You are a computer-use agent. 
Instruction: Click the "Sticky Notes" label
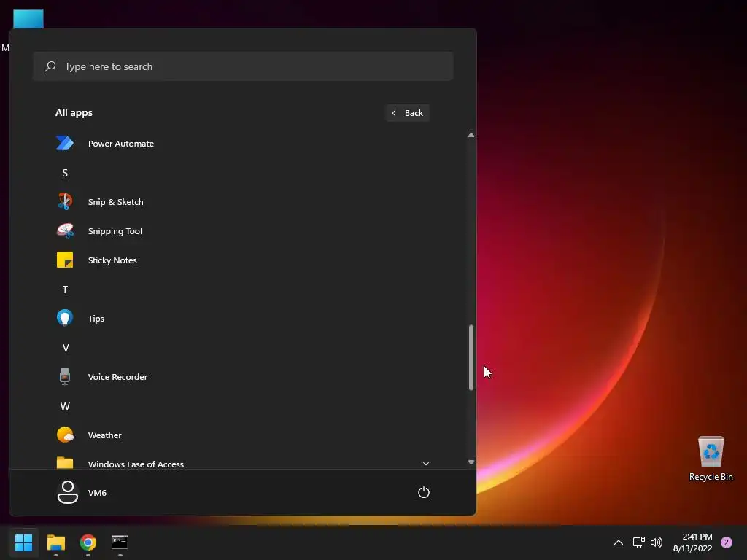(x=112, y=260)
